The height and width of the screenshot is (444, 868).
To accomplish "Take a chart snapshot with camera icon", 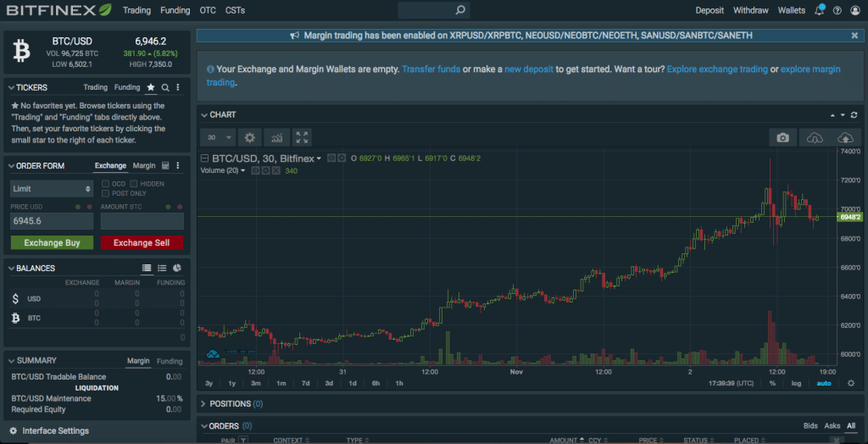I will tap(783, 137).
